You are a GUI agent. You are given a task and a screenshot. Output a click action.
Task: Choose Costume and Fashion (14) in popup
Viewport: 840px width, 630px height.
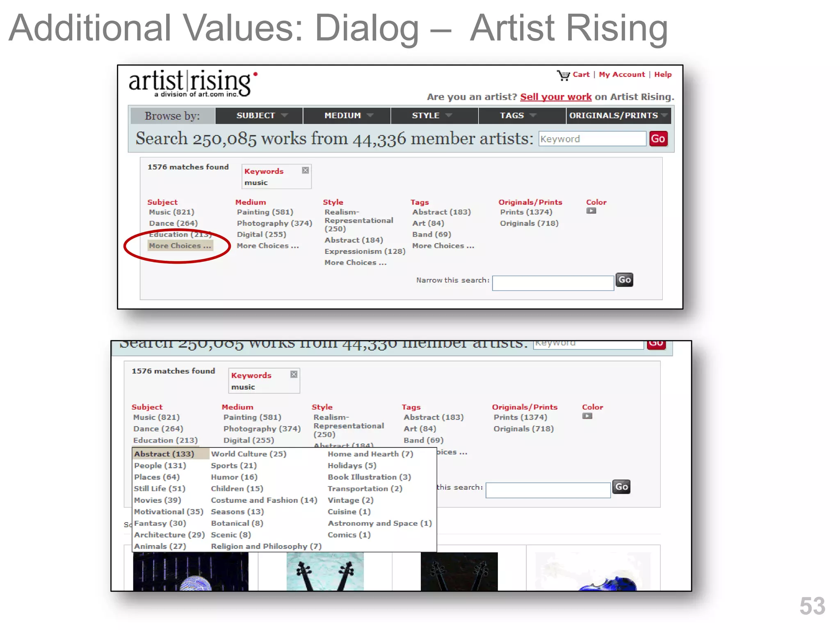(x=264, y=500)
